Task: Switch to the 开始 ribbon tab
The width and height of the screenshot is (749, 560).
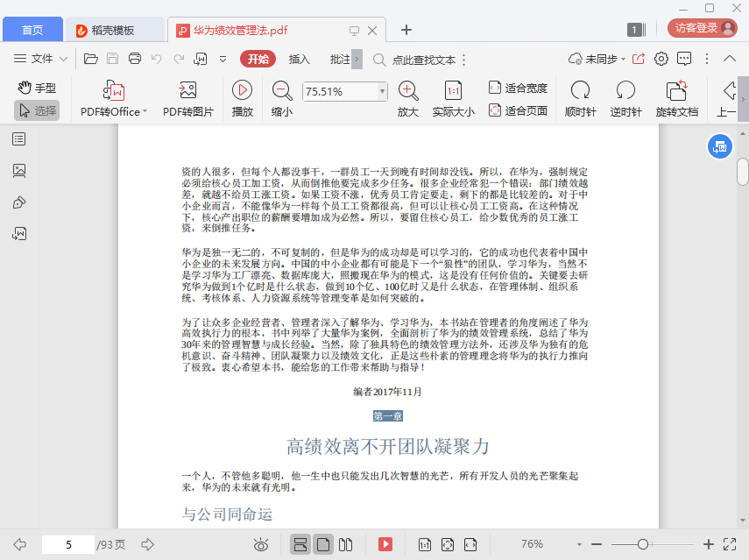Action: pos(258,60)
